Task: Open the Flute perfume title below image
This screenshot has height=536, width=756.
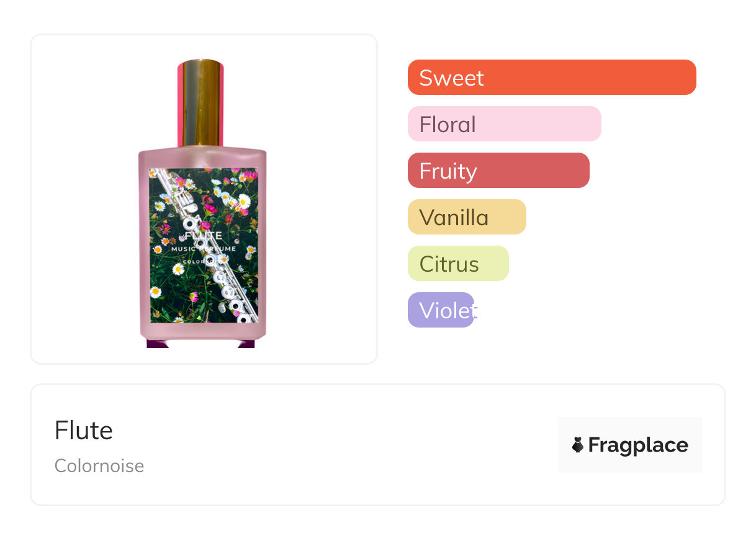Action: click(84, 431)
